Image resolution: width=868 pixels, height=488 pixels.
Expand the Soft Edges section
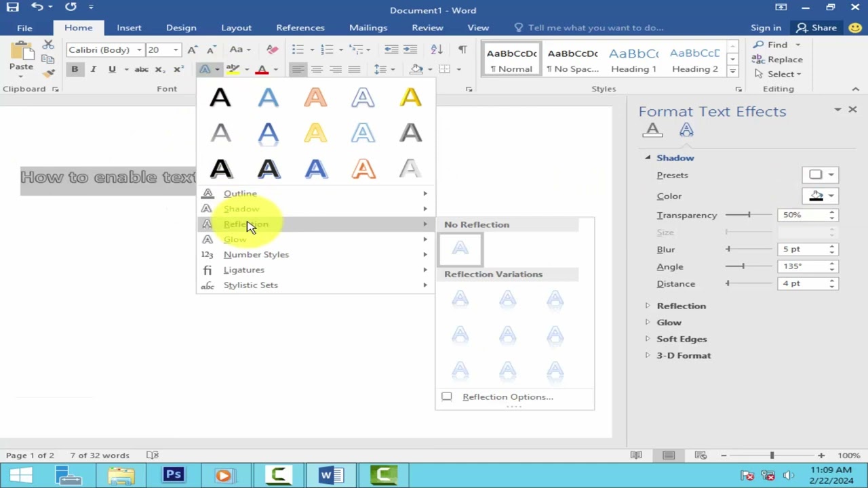click(648, 339)
